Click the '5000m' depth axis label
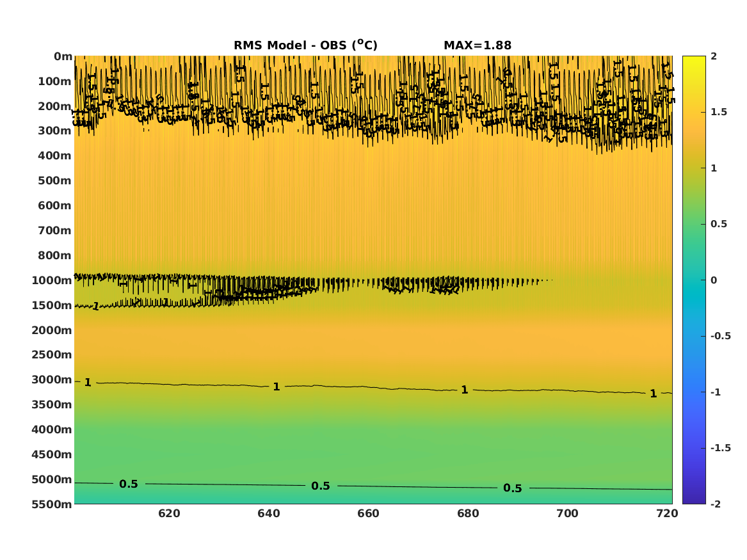Screen dimensions: 747x560 [52, 479]
